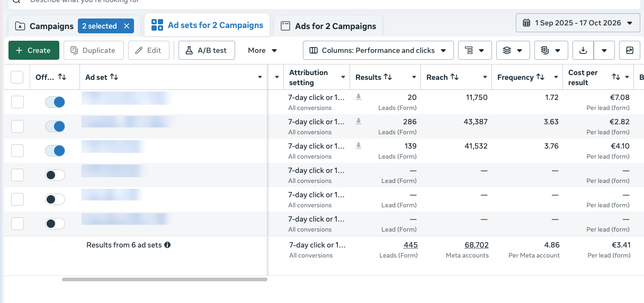
Task: Click the download icon beside 20 results
Action: tap(359, 97)
